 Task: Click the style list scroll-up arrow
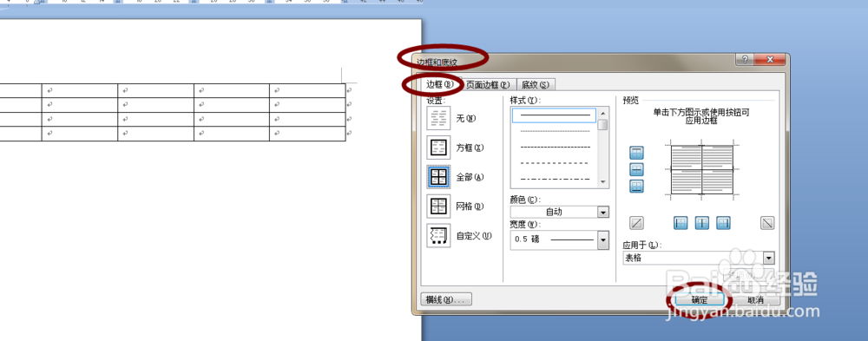point(603,113)
